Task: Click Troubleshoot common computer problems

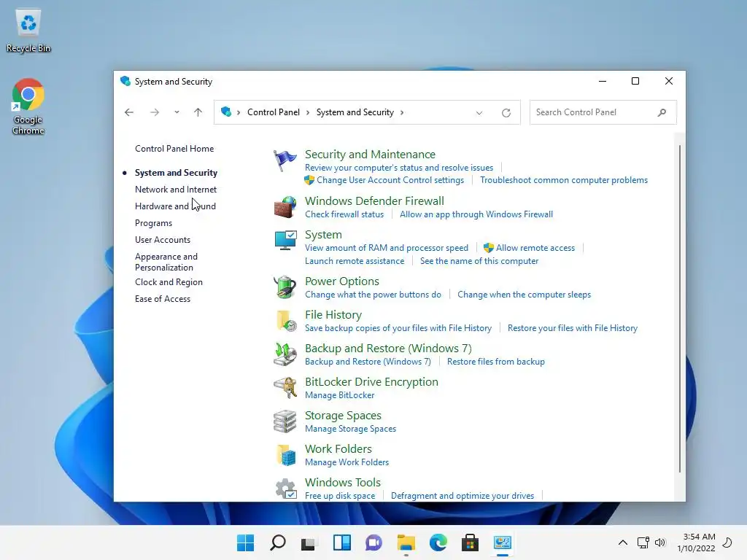Action: point(564,180)
